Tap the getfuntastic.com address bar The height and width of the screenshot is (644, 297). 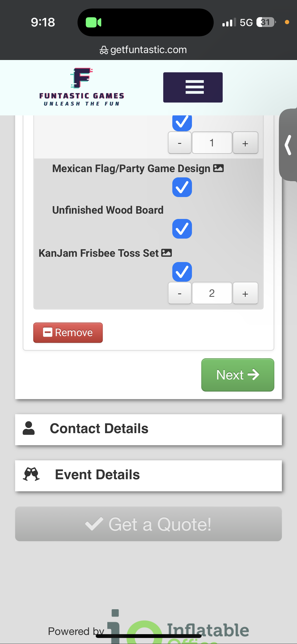[x=144, y=50]
